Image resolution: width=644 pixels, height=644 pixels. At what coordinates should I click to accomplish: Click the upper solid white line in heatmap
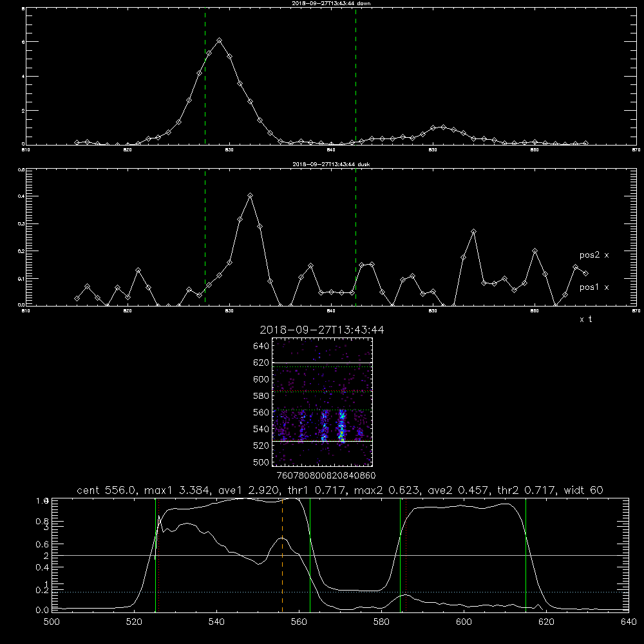(323, 363)
